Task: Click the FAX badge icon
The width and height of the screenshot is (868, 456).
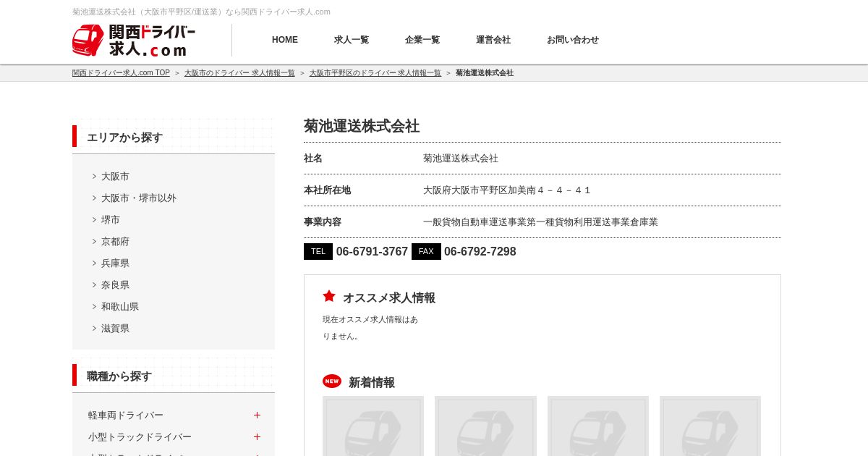Action: click(426, 251)
